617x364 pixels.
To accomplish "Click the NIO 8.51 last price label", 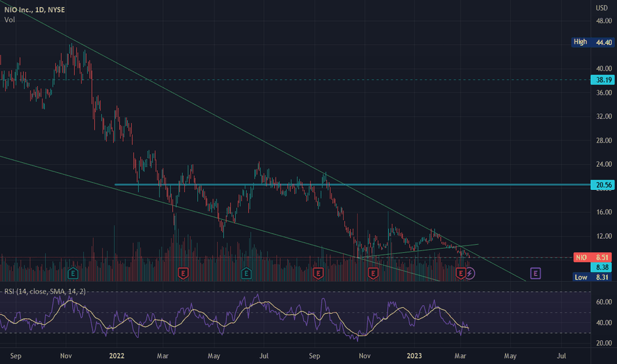I will [593, 257].
